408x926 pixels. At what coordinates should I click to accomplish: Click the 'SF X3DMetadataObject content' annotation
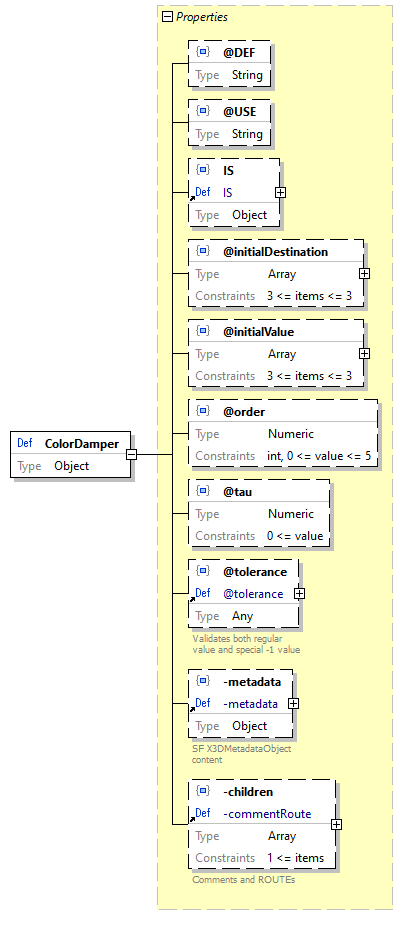pyautogui.click(x=241, y=754)
